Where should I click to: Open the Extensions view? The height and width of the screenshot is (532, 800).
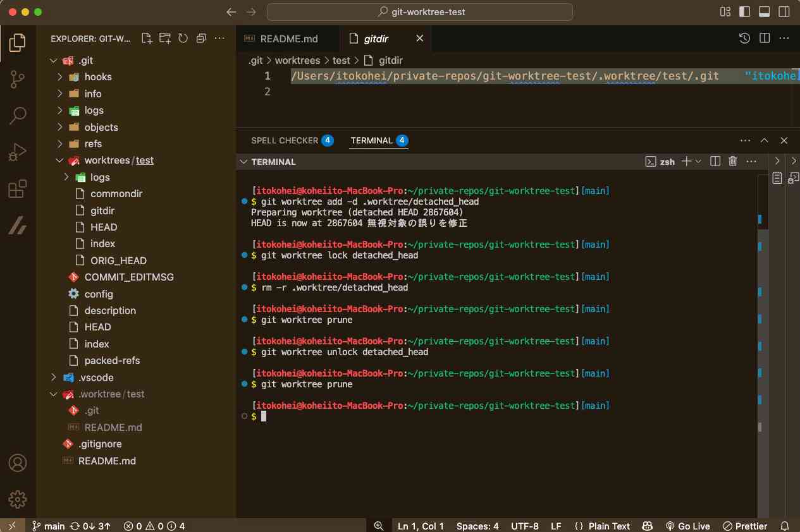(17, 189)
